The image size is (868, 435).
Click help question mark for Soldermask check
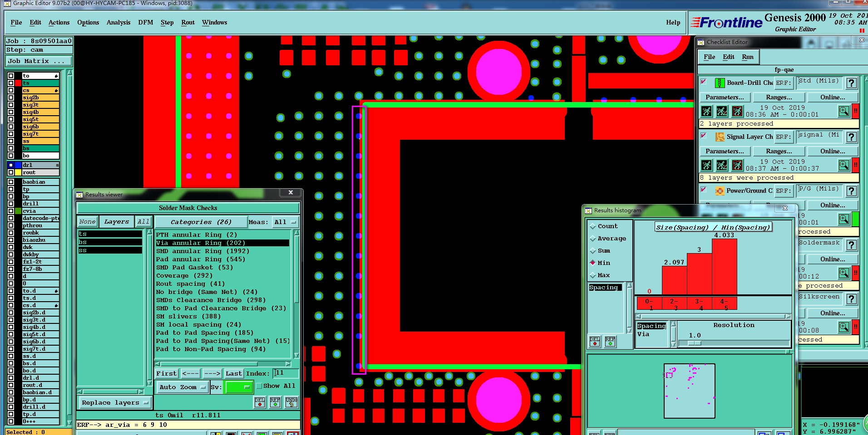[852, 245]
